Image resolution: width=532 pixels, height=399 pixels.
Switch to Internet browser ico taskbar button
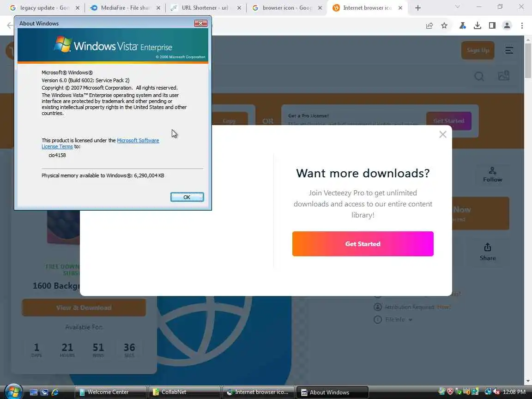258,392
